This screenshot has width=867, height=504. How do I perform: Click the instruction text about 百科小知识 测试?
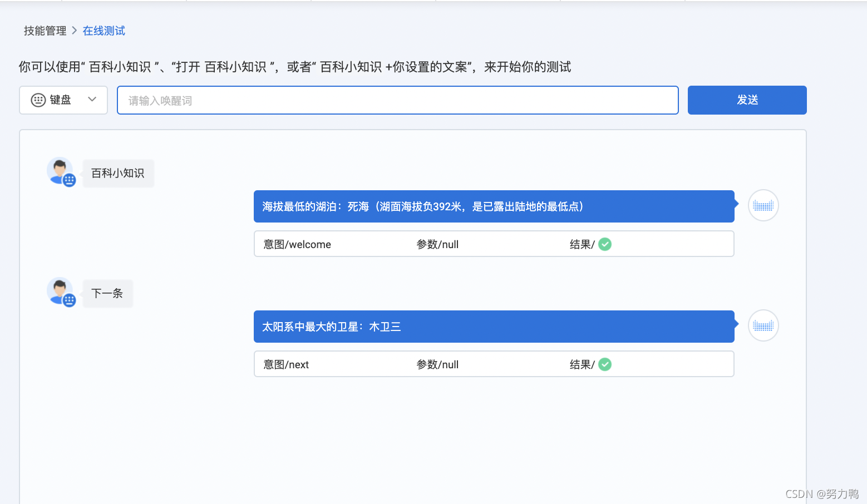[295, 67]
